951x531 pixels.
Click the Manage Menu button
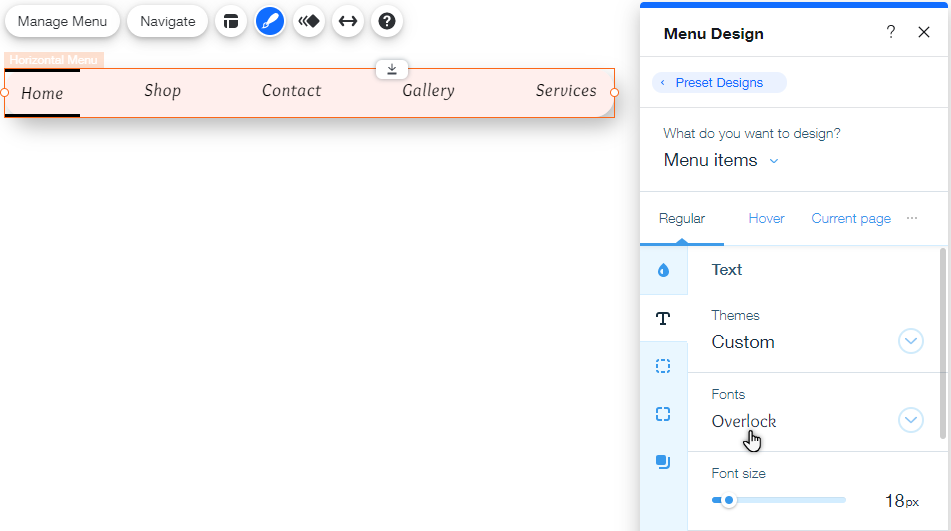point(62,21)
